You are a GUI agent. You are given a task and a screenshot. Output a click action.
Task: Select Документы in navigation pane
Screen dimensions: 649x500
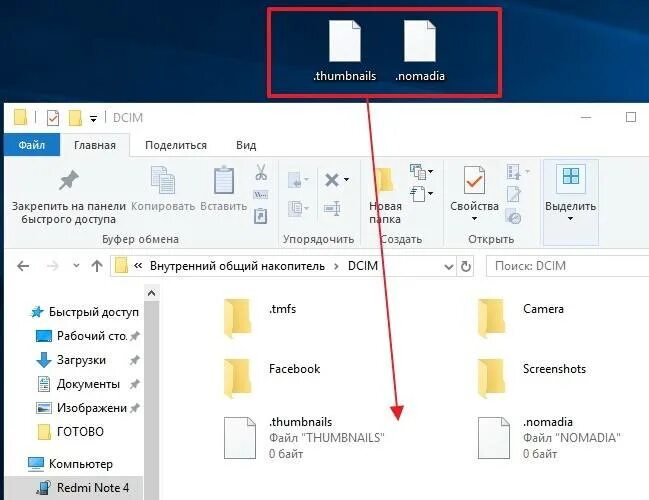pyautogui.click(x=87, y=384)
